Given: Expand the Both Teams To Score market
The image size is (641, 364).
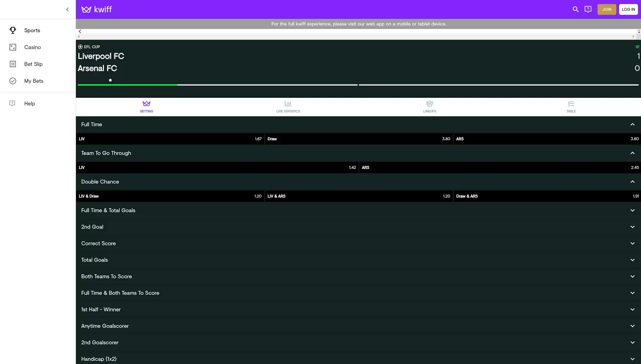Looking at the screenshot, I should point(358,276).
